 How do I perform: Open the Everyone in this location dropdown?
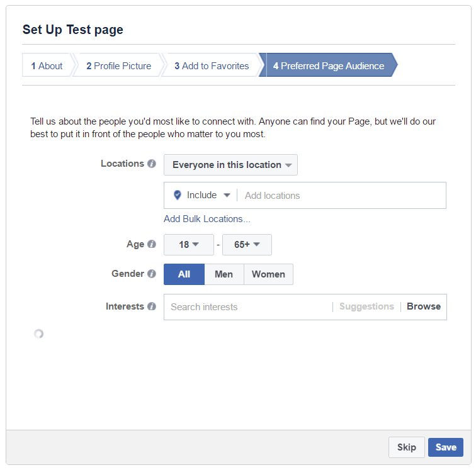pyautogui.click(x=230, y=165)
